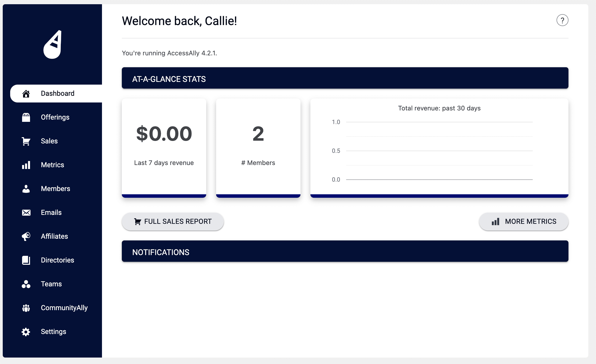
Task: Click the Metrics bar chart icon
Action: [26, 165]
